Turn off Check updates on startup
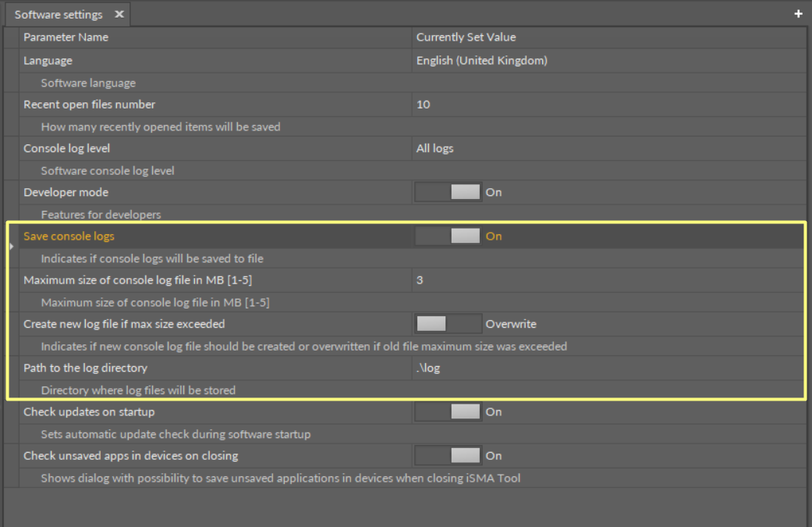This screenshot has width=812, height=527. point(448,411)
